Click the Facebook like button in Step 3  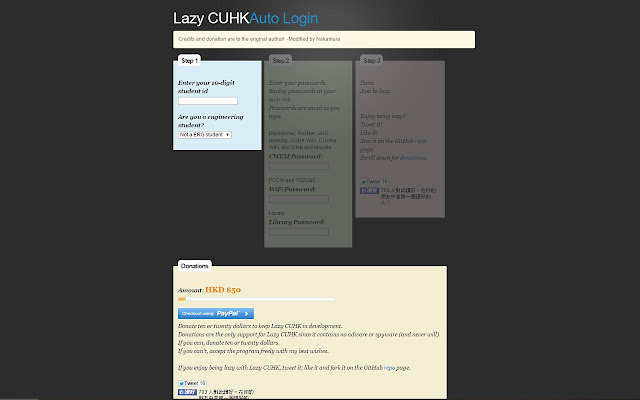[x=369, y=191]
